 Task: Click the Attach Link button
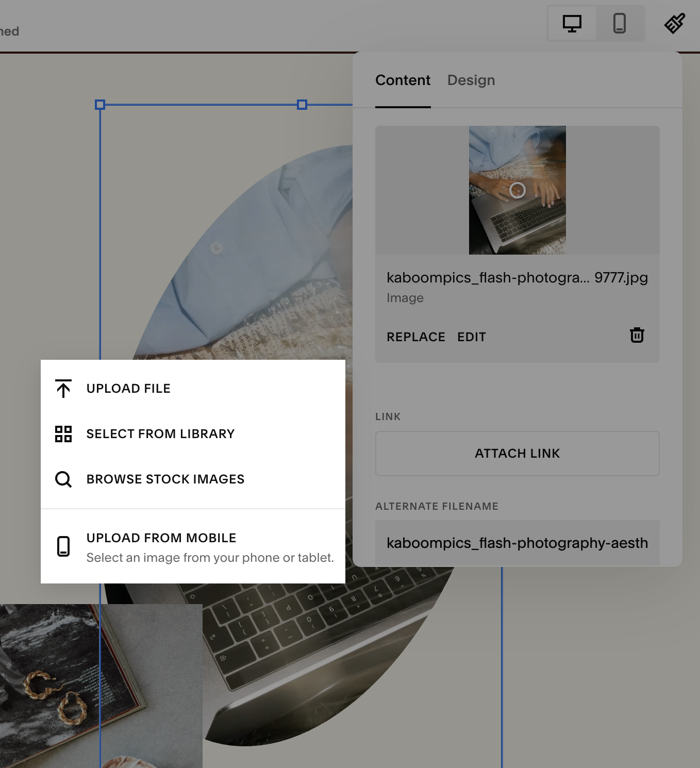(x=518, y=454)
